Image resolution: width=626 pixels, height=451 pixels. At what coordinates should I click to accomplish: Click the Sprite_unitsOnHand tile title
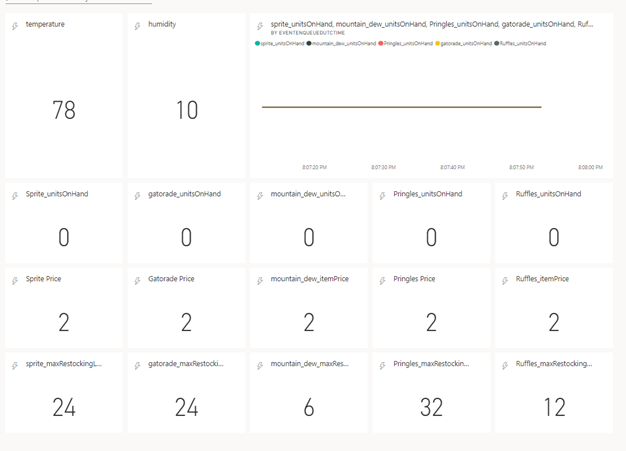(57, 194)
